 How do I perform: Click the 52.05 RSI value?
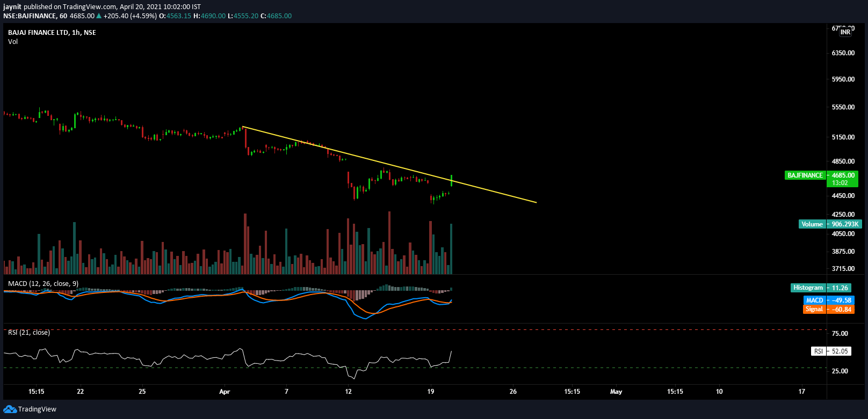[x=840, y=351]
